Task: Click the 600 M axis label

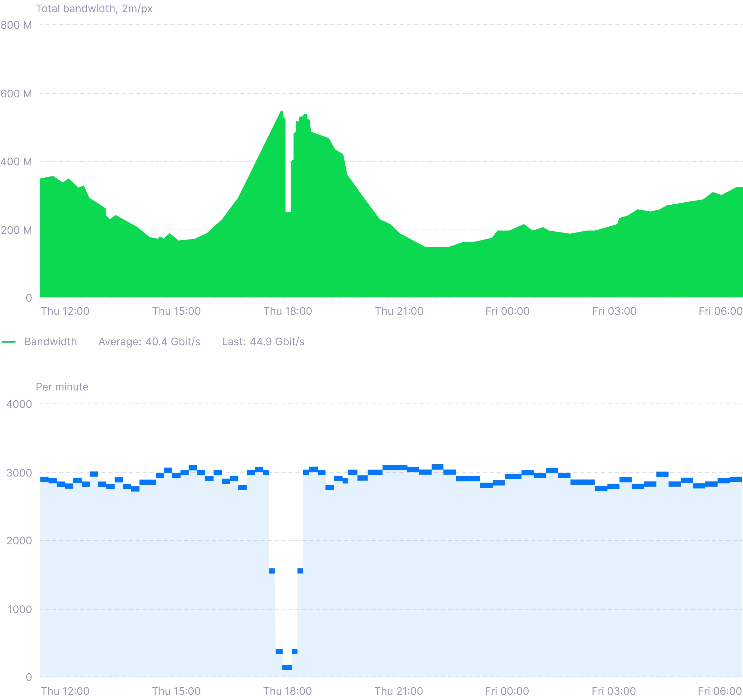Action: pyautogui.click(x=16, y=93)
